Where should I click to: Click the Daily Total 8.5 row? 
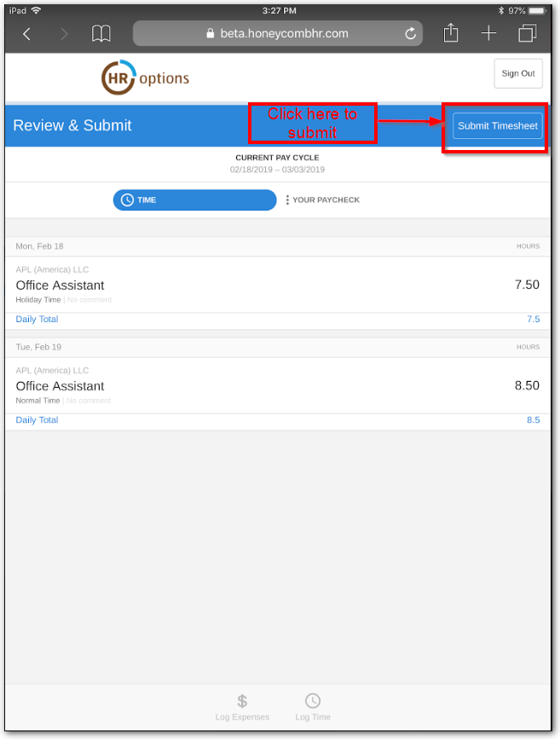[x=277, y=420]
